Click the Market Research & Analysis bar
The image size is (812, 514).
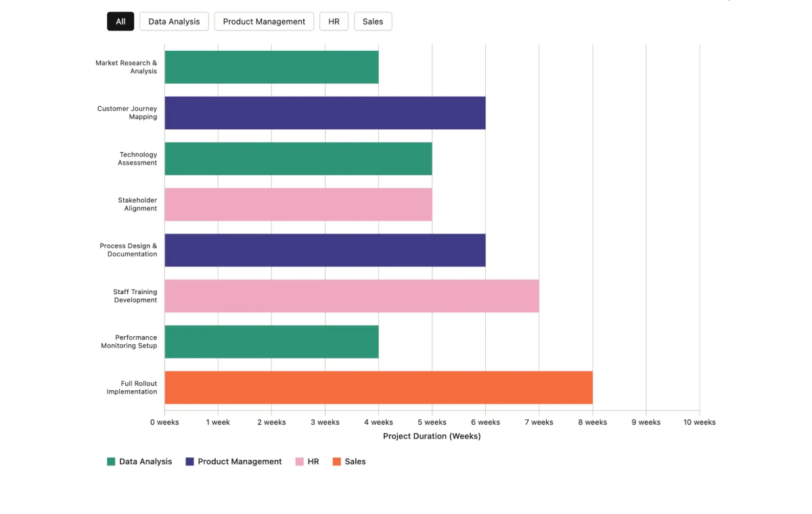(271, 67)
